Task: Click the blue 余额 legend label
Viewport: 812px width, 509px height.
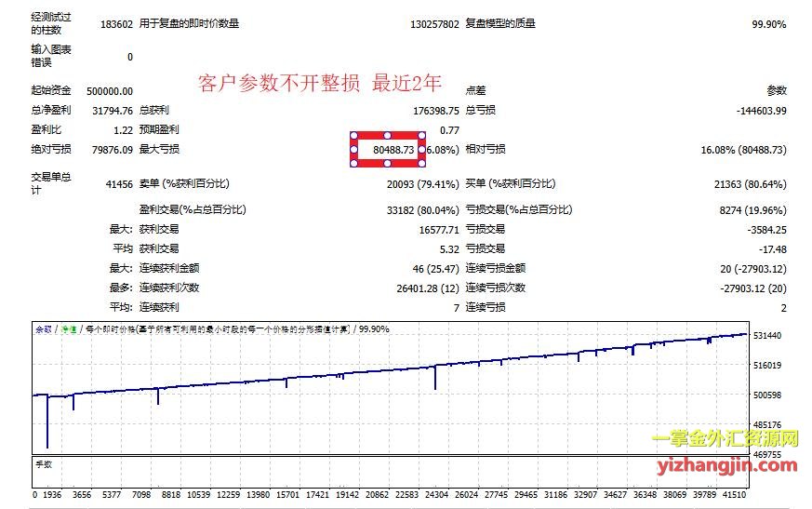Action: [44, 329]
